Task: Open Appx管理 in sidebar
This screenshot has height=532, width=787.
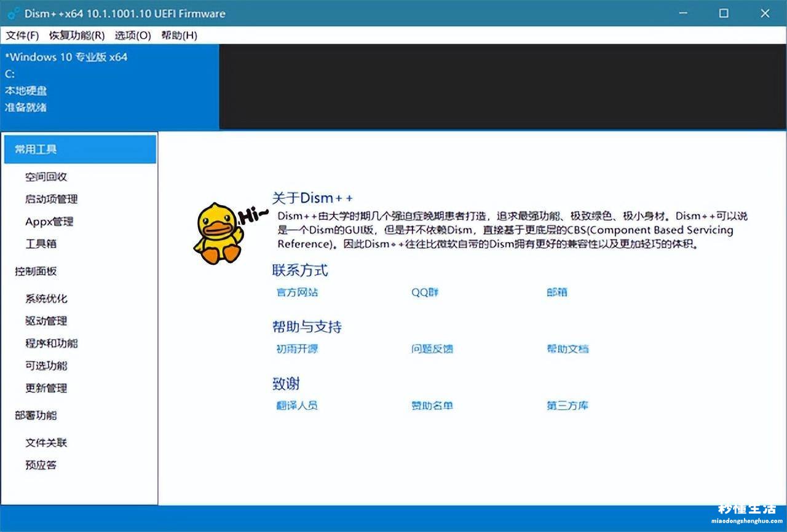Action: point(49,222)
